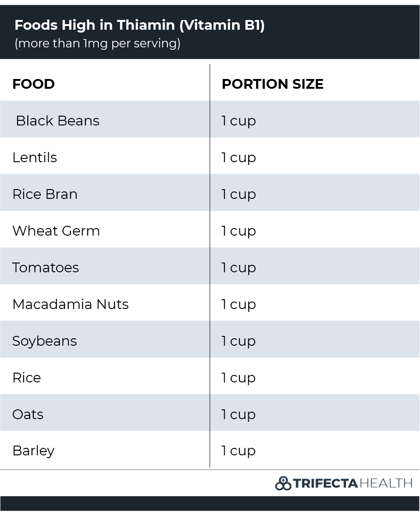This screenshot has width=420, height=519.
Task: Click Tomatoes 1 cup portion value
Action: pyautogui.click(x=239, y=268)
